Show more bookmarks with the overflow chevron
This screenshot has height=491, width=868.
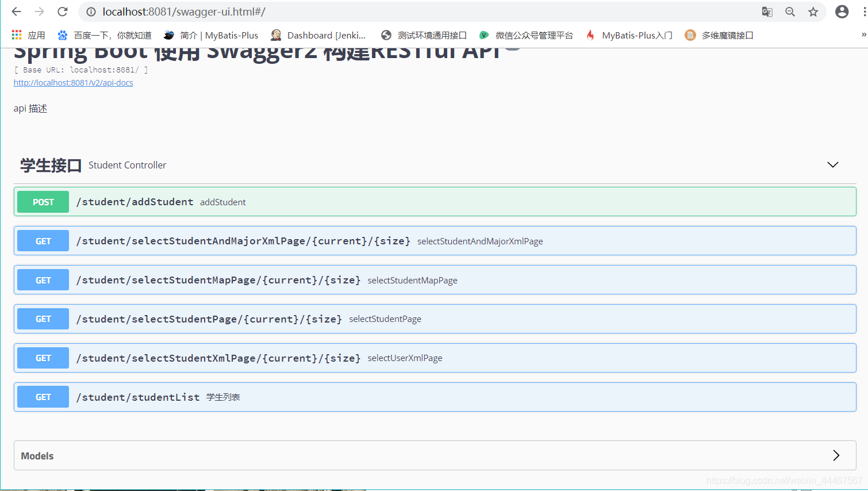click(x=863, y=35)
